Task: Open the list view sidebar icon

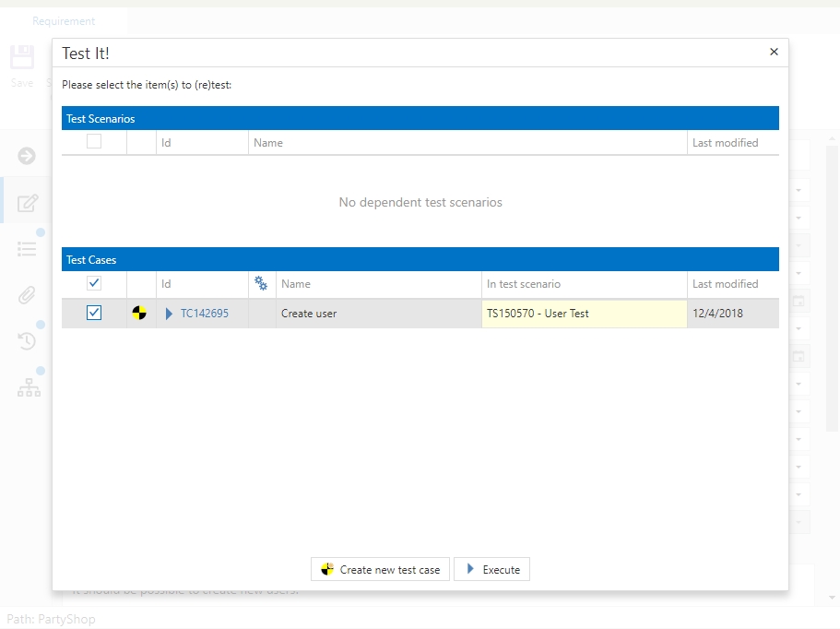Action: click(28, 249)
